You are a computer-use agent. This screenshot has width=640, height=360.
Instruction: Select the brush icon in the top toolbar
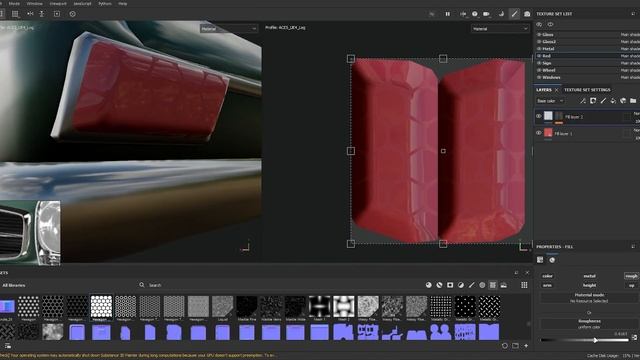pos(514,14)
